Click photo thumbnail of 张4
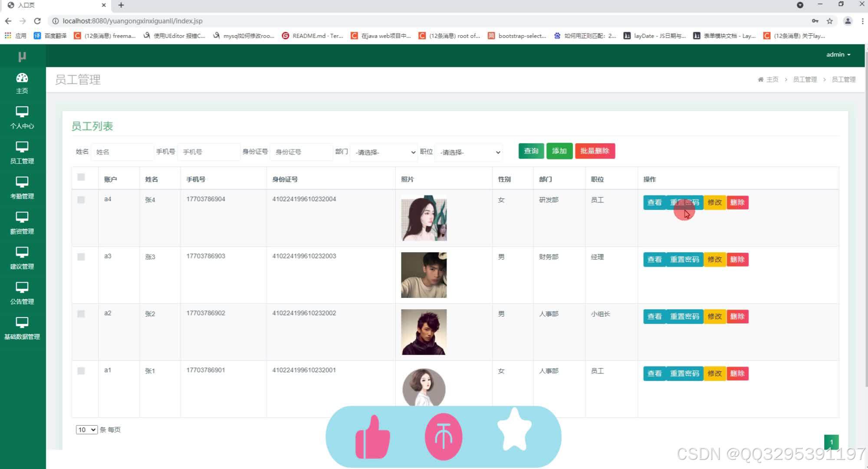Screen dimensions: 868x469 pos(424,218)
